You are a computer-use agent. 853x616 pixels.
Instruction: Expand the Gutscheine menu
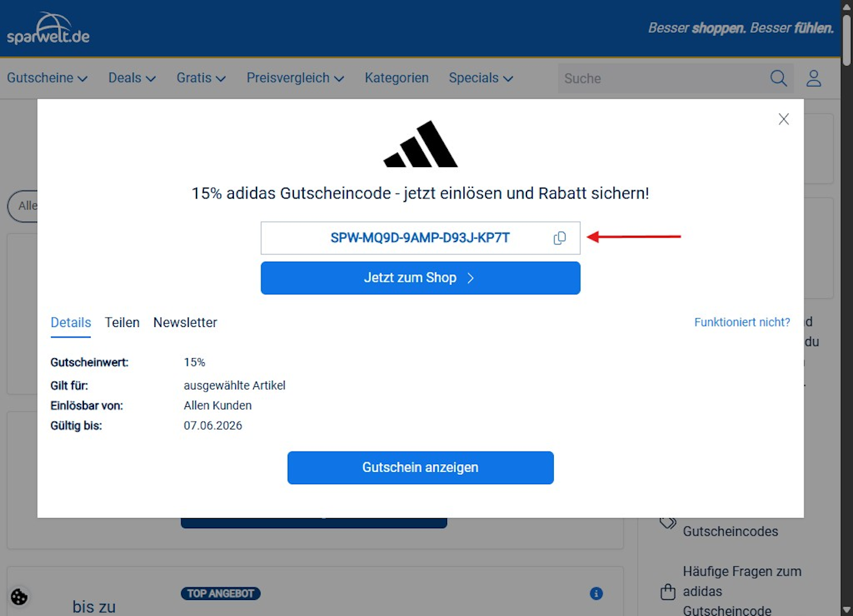click(47, 78)
